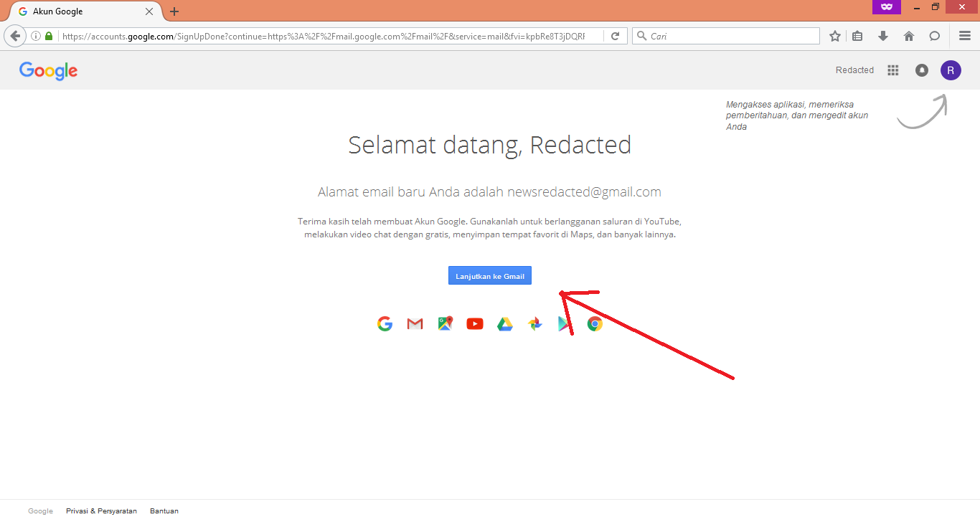Click the chat bubble toolbar icon
This screenshot has height=522, width=980.
(x=934, y=36)
